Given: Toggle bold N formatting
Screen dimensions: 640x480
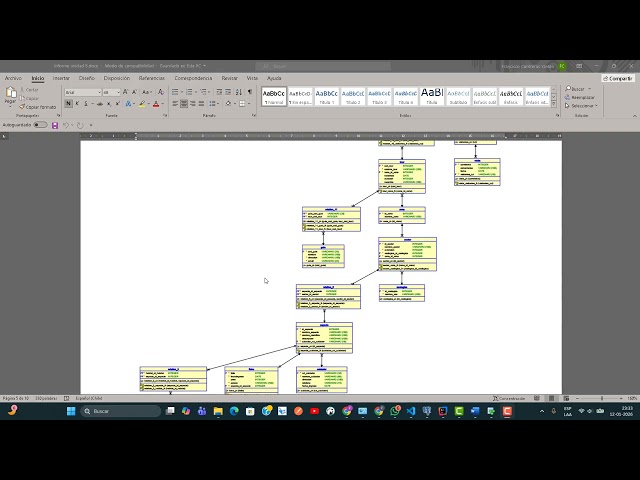Looking at the screenshot, I should 68,104.
